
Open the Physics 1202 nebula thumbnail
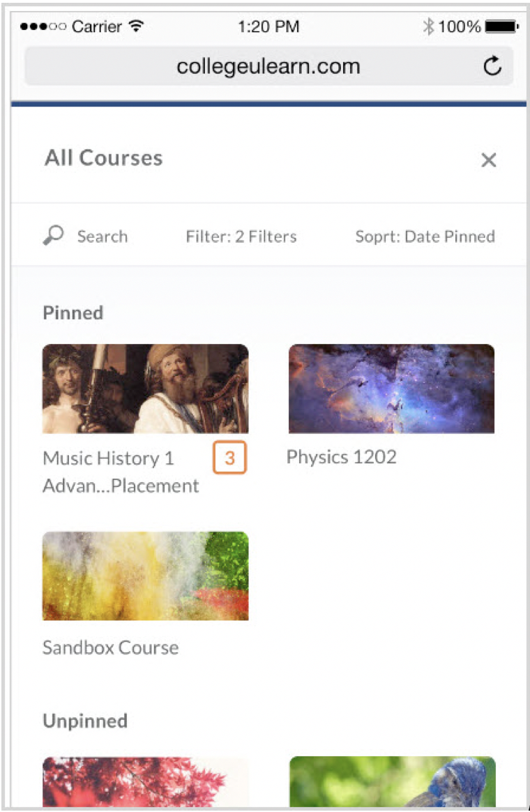click(391, 389)
